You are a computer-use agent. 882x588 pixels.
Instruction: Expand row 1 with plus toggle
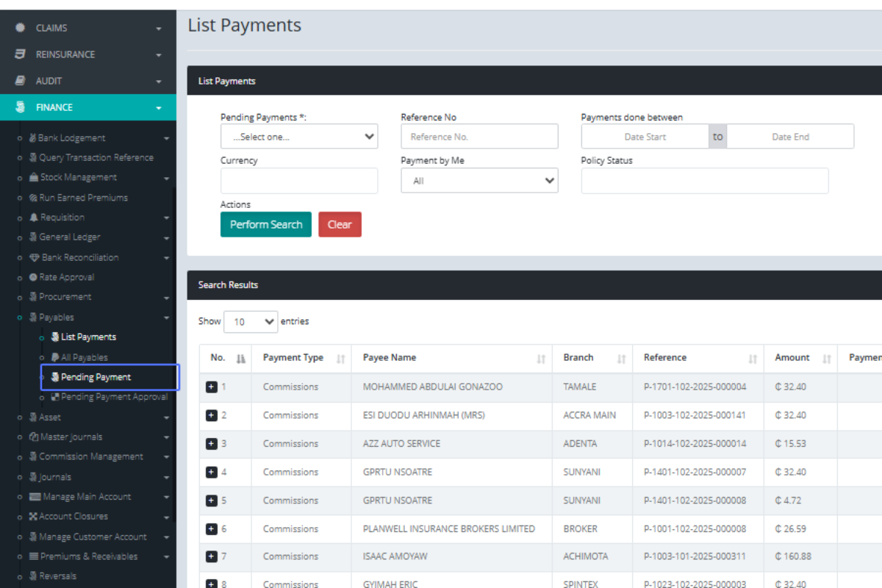tap(212, 387)
